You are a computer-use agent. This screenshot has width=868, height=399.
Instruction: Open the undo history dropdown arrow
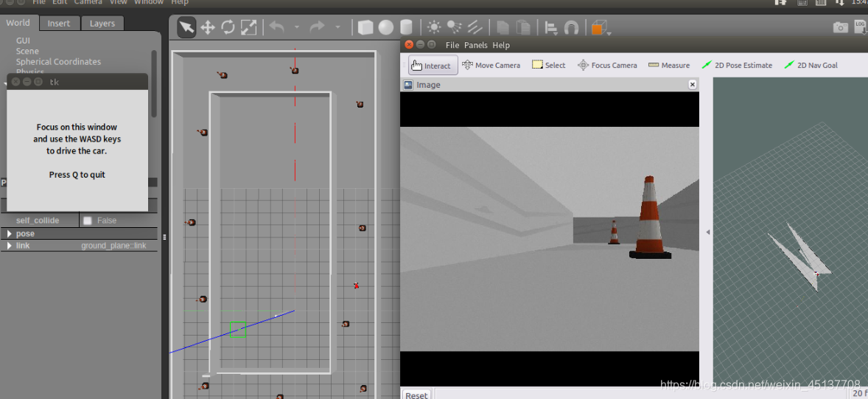click(x=297, y=27)
